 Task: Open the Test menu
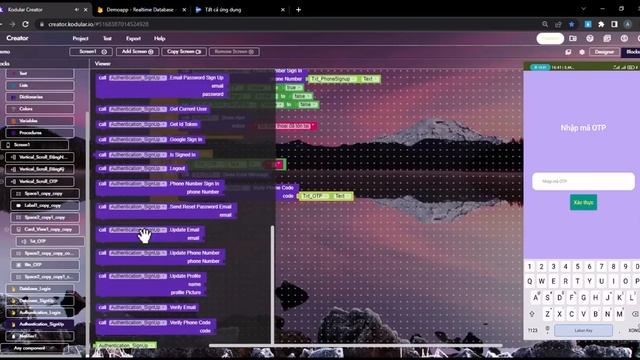tap(107, 38)
